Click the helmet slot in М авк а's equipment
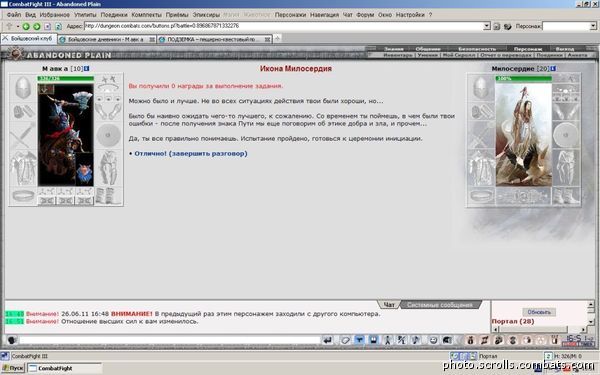600x375 pixels. click(x=23, y=88)
